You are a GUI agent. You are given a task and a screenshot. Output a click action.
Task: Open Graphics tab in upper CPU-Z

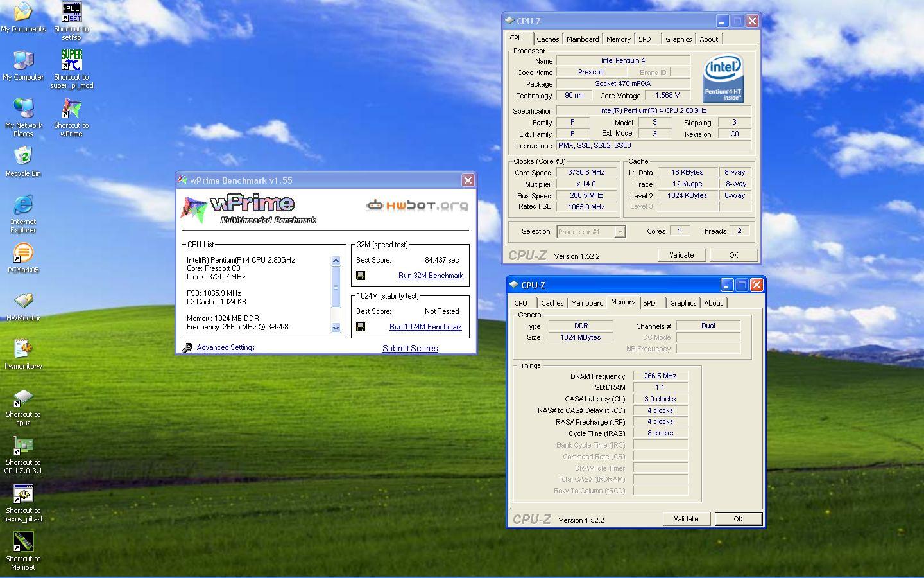pyautogui.click(x=678, y=39)
